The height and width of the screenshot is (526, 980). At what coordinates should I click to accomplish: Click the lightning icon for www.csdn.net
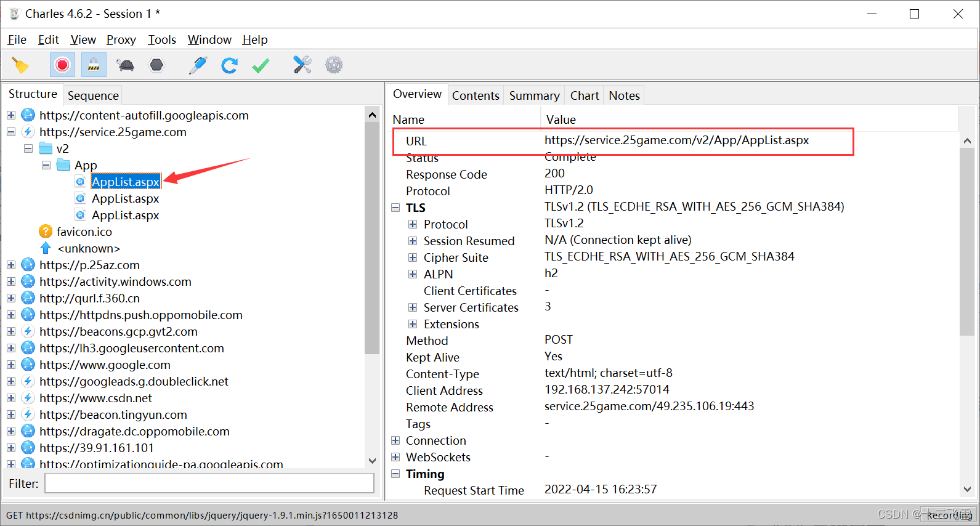tap(28, 398)
